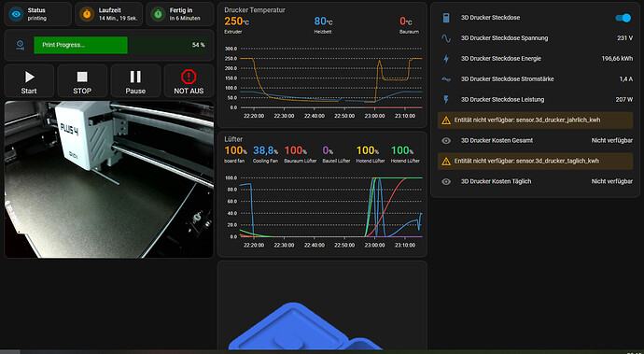The image size is (644, 354).
Task: Click the green Print Progress bar
Action: pyautogui.click(x=80, y=45)
